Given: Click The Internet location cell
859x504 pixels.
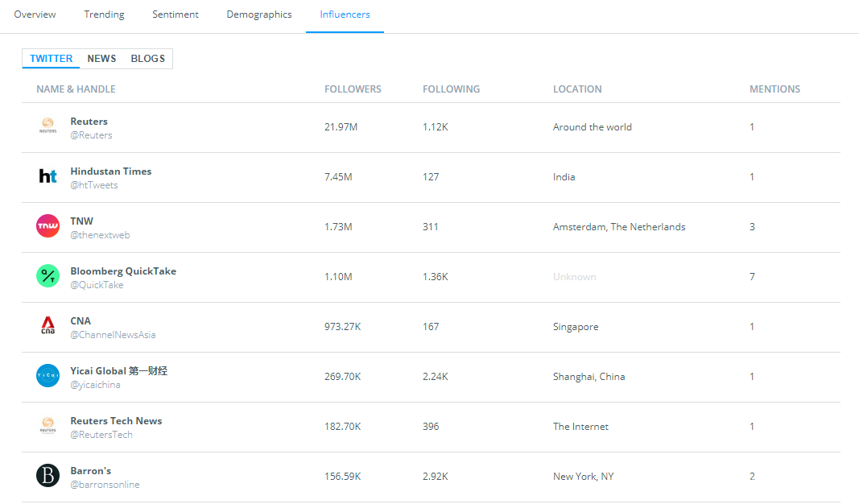Looking at the screenshot, I should click(x=580, y=426).
